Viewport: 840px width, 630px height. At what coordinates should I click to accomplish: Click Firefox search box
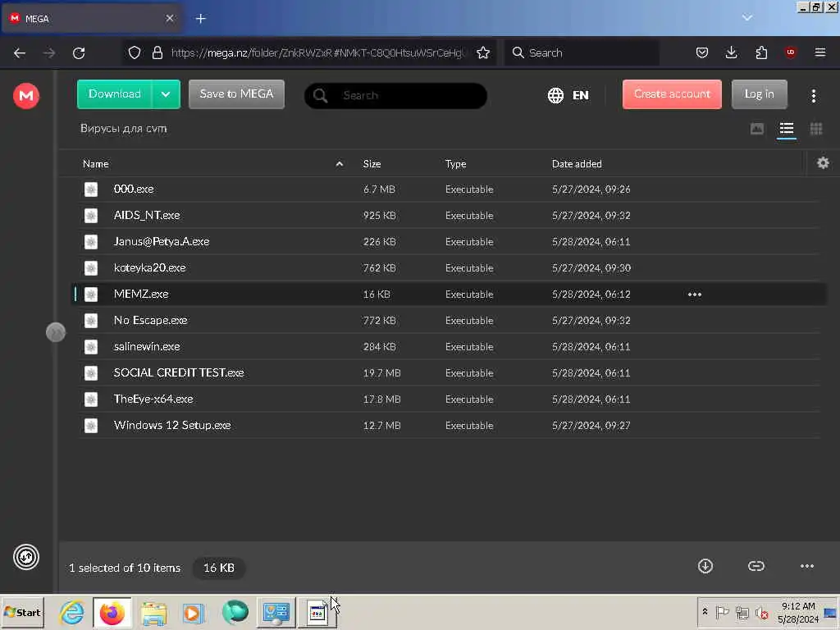pos(582,52)
